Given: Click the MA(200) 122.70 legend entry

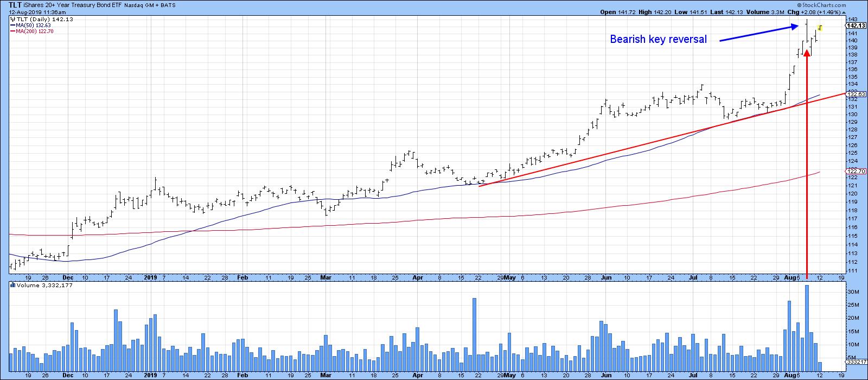Looking at the screenshot, I should (x=31, y=31).
